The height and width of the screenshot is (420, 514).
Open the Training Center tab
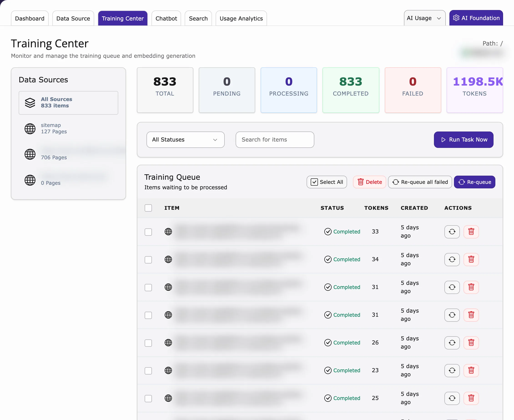click(x=123, y=18)
